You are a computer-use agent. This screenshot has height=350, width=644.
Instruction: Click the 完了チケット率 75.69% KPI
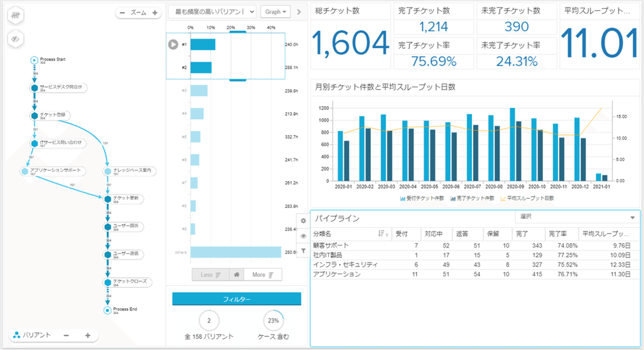click(434, 53)
